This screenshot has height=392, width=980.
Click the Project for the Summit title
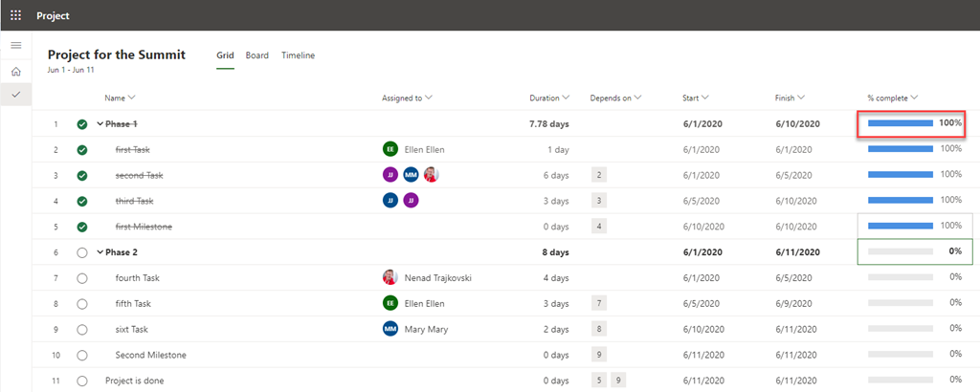point(117,54)
